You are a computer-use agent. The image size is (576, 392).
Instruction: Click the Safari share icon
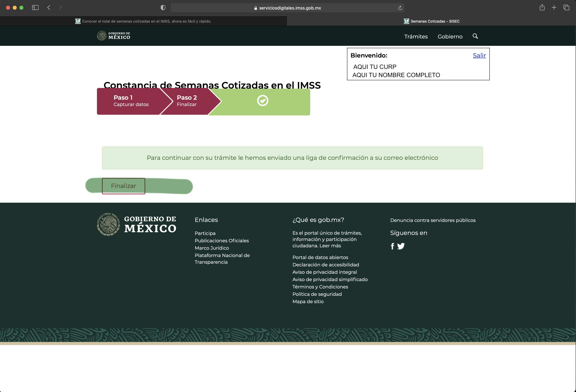pos(542,8)
